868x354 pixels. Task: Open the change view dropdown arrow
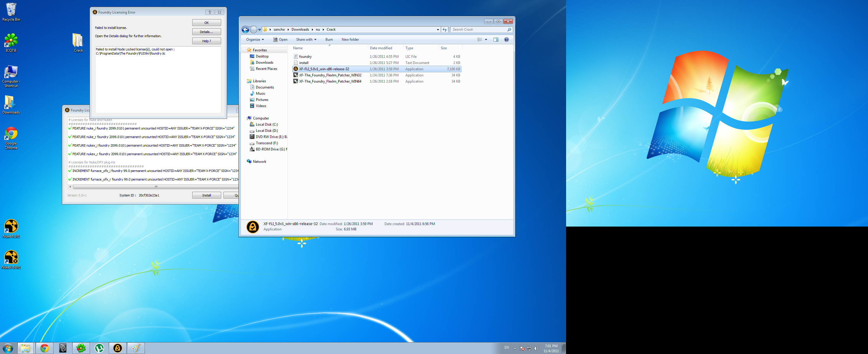tap(486, 40)
